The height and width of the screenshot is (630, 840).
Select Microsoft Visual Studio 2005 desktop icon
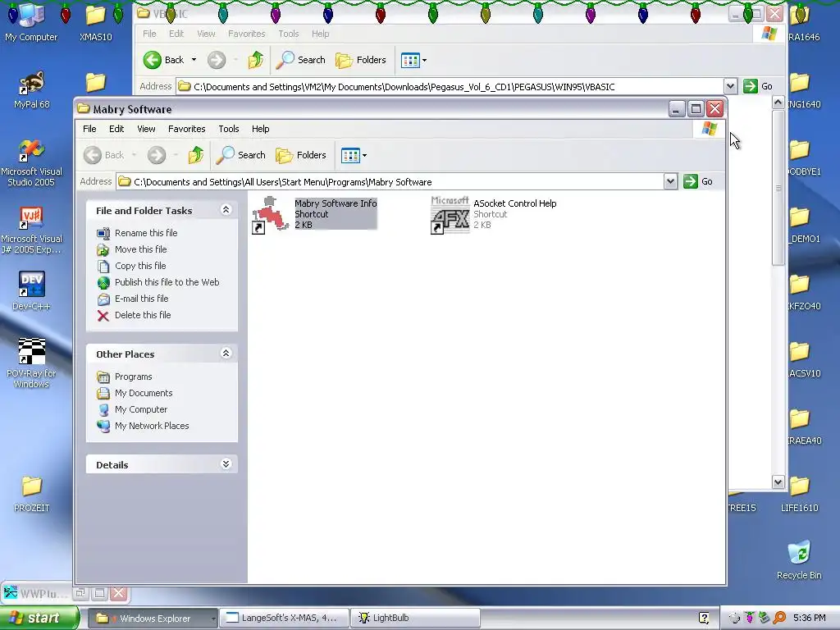pyautogui.click(x=31, y=163)
